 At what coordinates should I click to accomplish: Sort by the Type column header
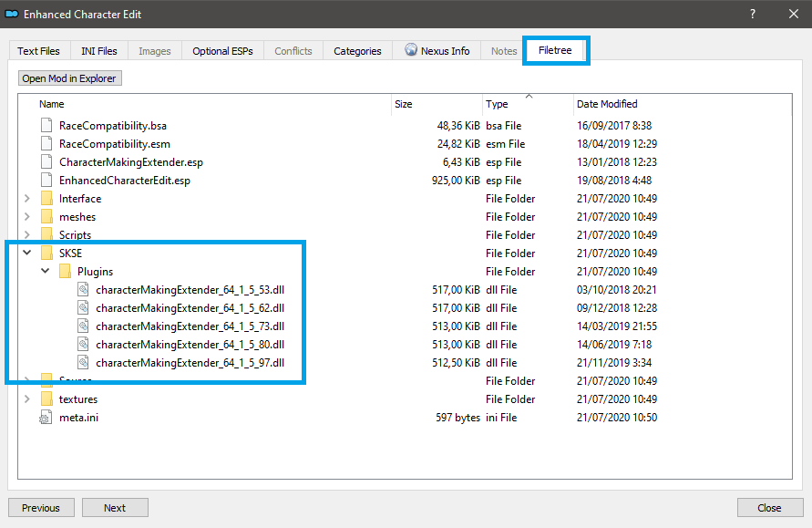(x=497, y=104)
